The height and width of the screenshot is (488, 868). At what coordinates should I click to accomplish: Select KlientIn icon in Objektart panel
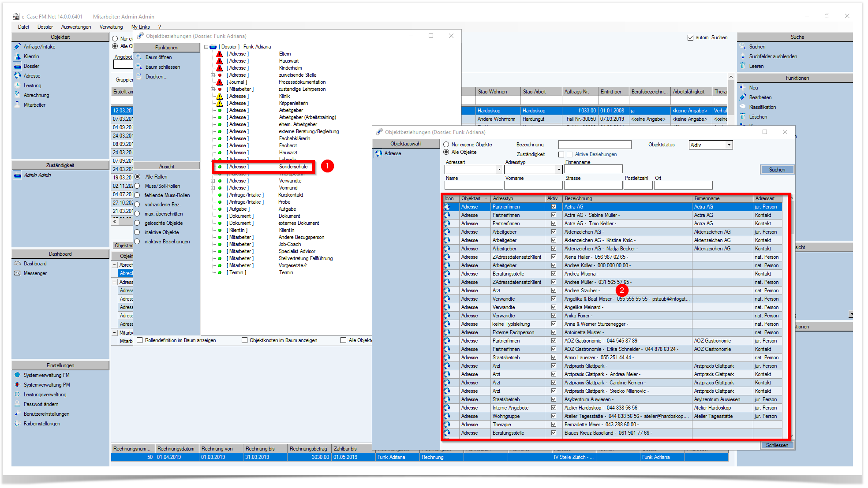18,56
